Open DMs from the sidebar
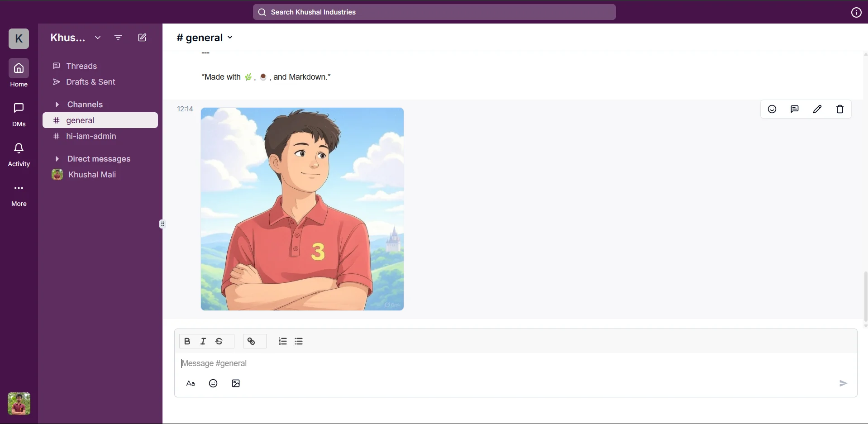The height and width of the screenshot is (424, 868). point(19,114)
